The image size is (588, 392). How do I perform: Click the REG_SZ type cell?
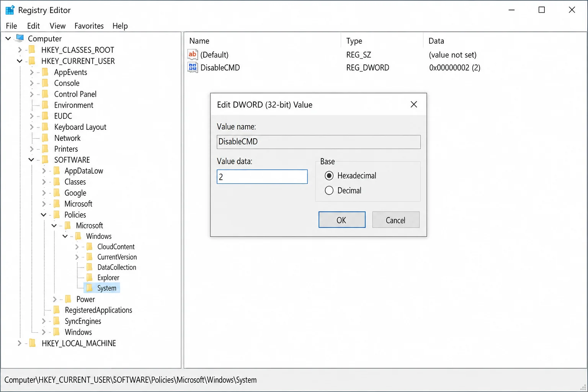359,55
